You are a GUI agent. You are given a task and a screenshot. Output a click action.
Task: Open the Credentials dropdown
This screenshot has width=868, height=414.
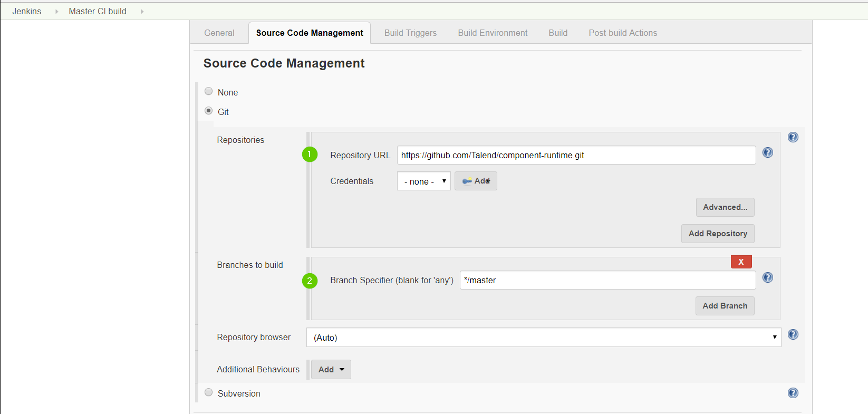click(423, 181)
